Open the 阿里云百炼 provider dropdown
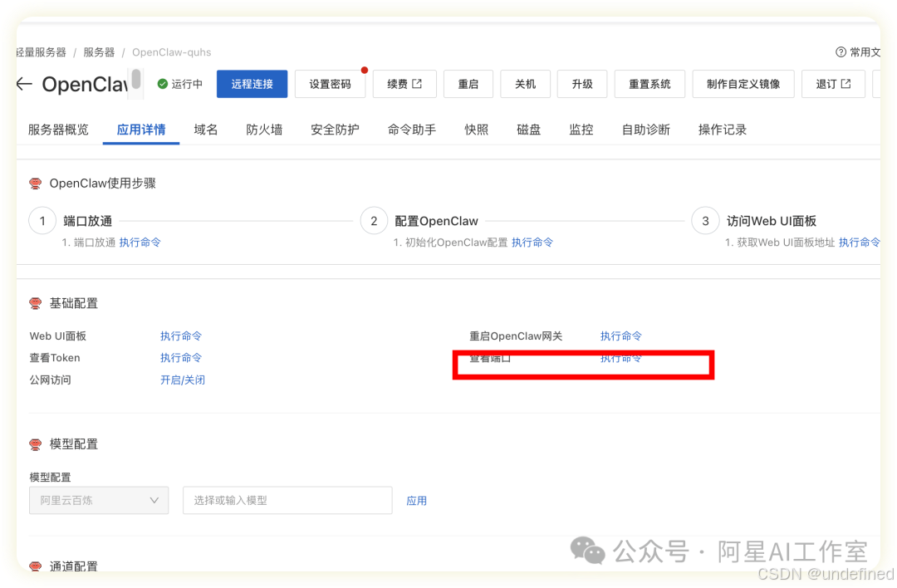Screen dimensions: 897x588 tap(98, 500)
